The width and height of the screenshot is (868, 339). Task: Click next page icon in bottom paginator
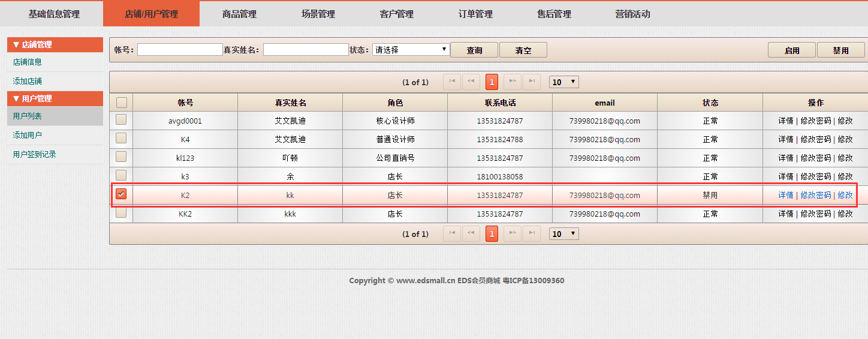tap(512, 234)
